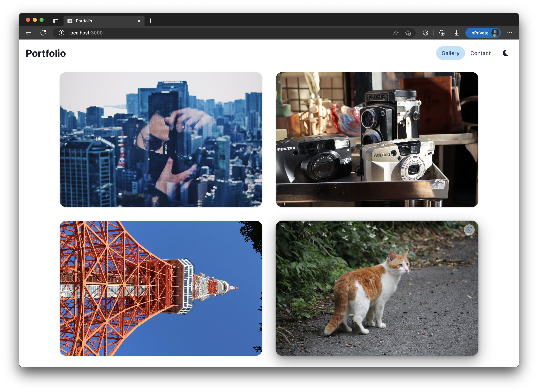Add page to favorites star icon
Image resolution: width=538 pixels, height=392 pixels.
(408, 33)
